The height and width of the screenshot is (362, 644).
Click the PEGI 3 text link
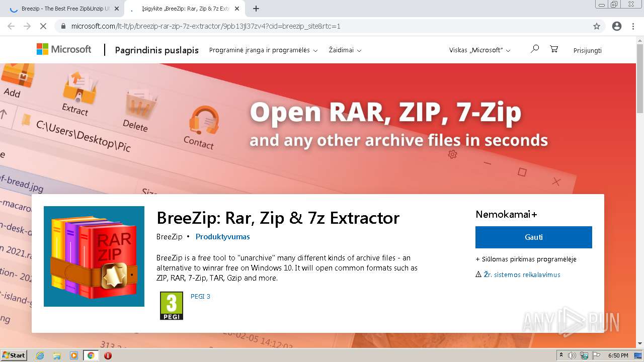coord(200,296)
